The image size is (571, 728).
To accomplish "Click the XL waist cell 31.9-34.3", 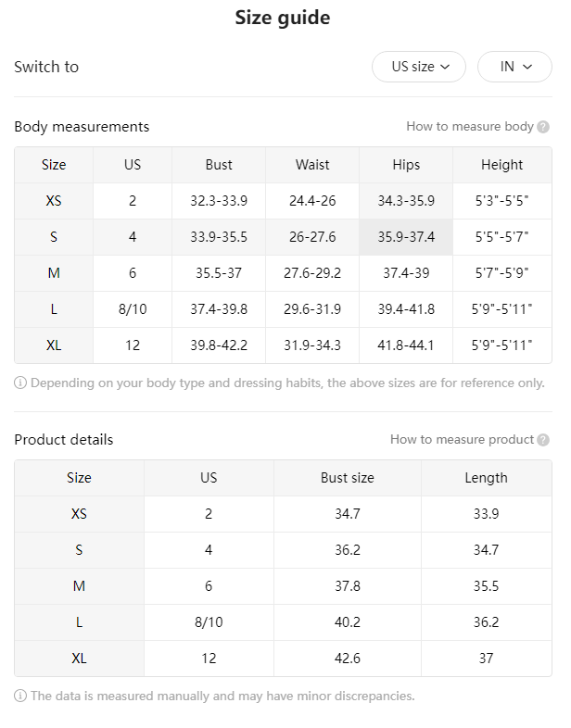I will coord(312,345).
